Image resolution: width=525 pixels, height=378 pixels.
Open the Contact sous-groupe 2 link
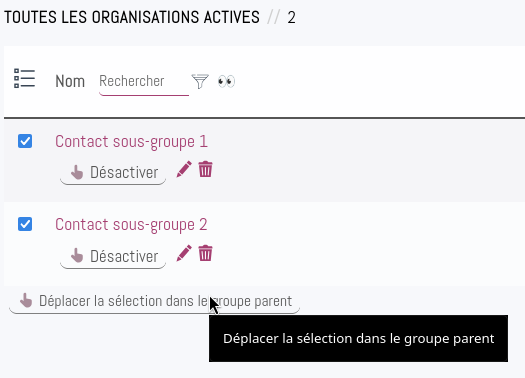pos(131,225)
